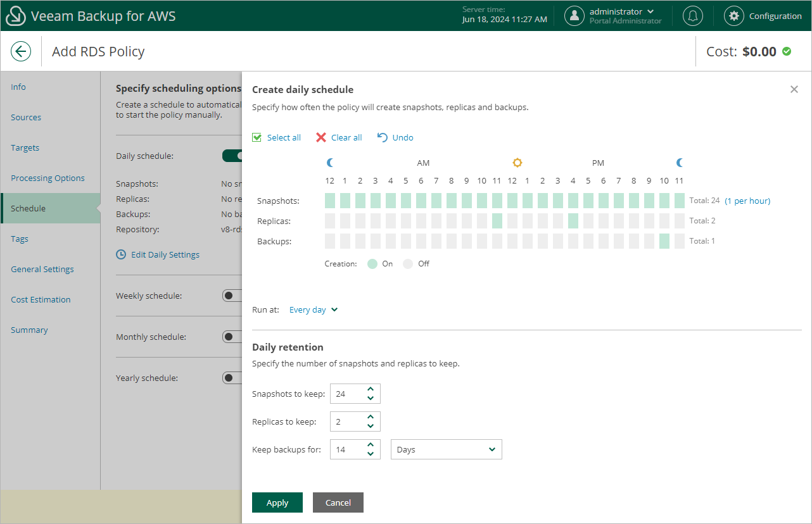Toggle Replicas cell at 4 PM

573,221
